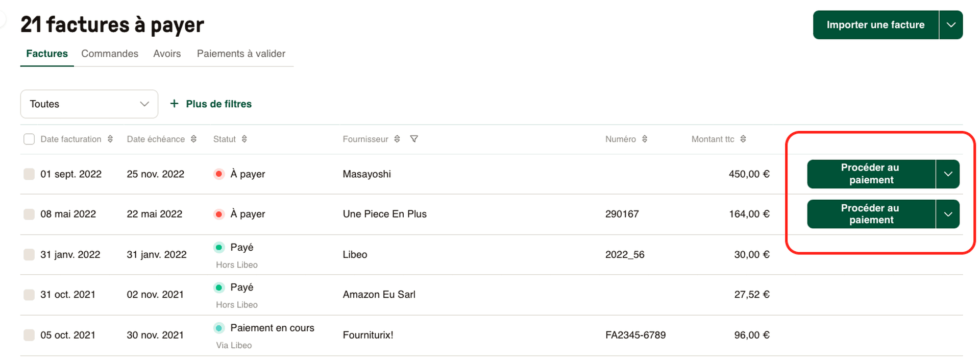The width and height of the screenshot is (980, 360).
Task: Open the filter icon next to Fournisseur
Action: 414,139
